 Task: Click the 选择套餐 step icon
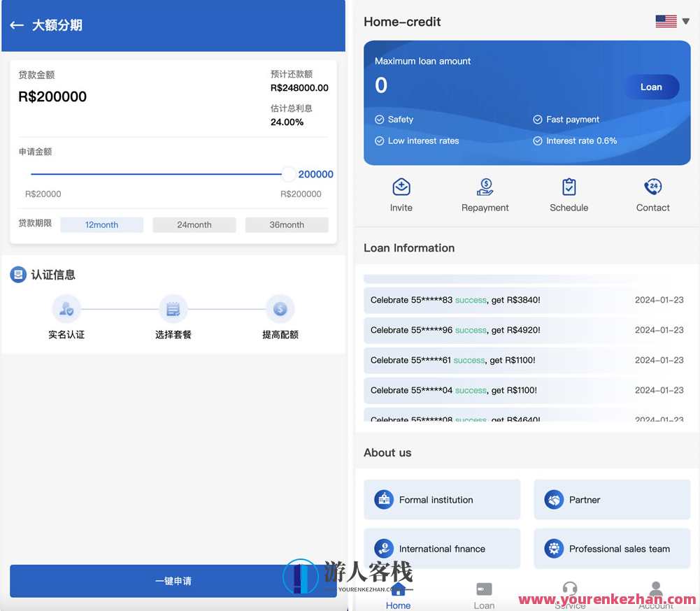point(173,309)
